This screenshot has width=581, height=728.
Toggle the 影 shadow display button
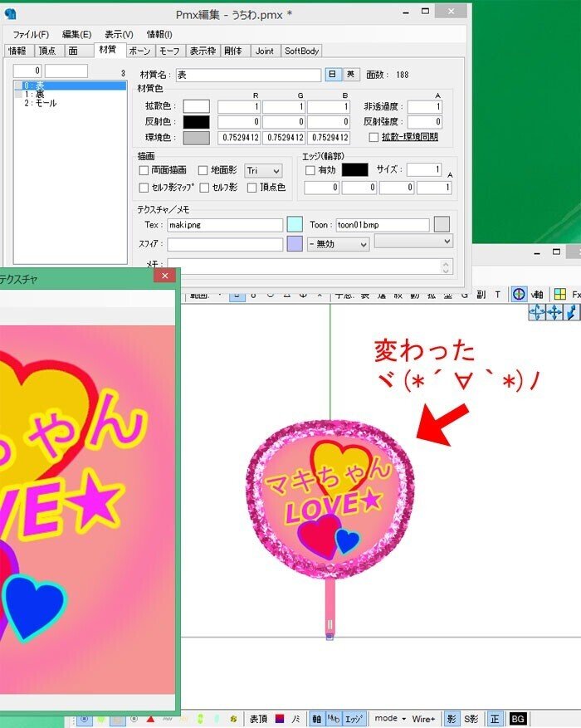pyautogui.click(x=451, y=719)
